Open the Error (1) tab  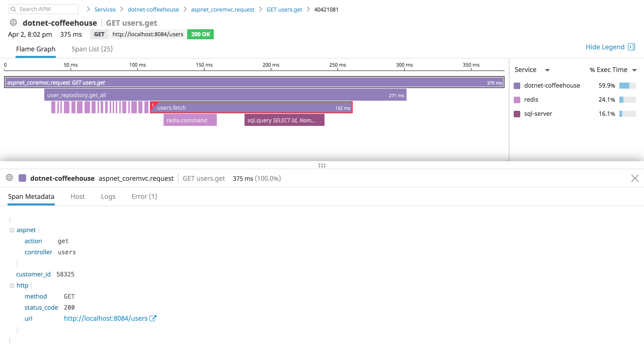tap(144, 197)
